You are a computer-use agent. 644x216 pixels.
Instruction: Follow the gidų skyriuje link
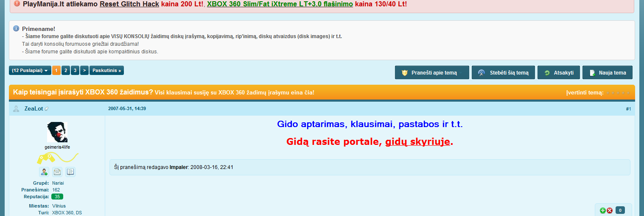click(417, 141)
